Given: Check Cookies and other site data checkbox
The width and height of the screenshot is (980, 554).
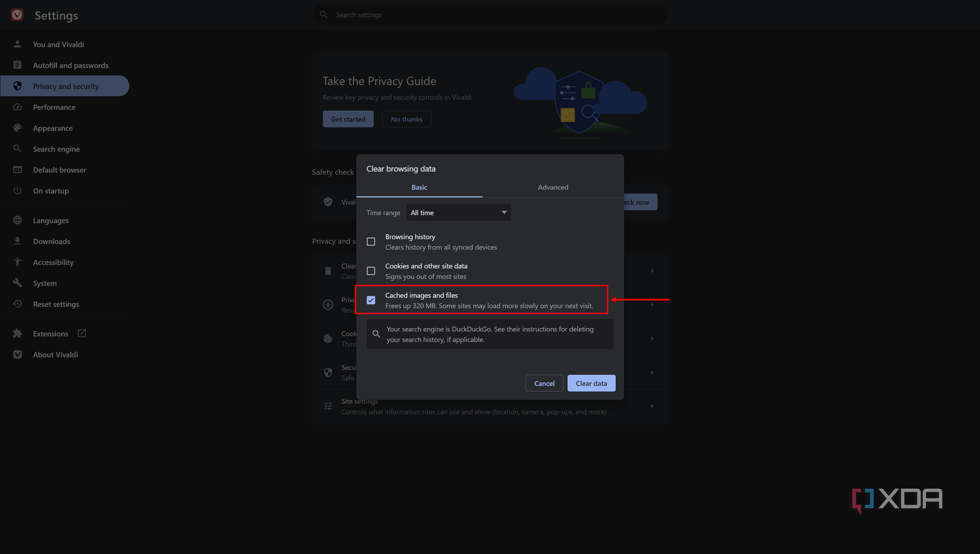Looking at the screenshot, I should (371, 271).
